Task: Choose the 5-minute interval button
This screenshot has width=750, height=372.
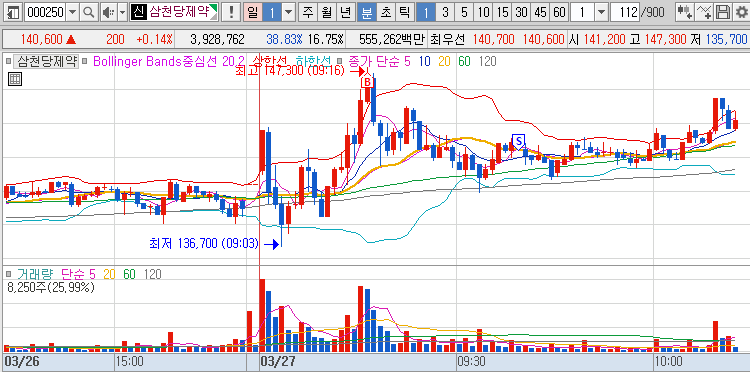Action: point(464,12)
